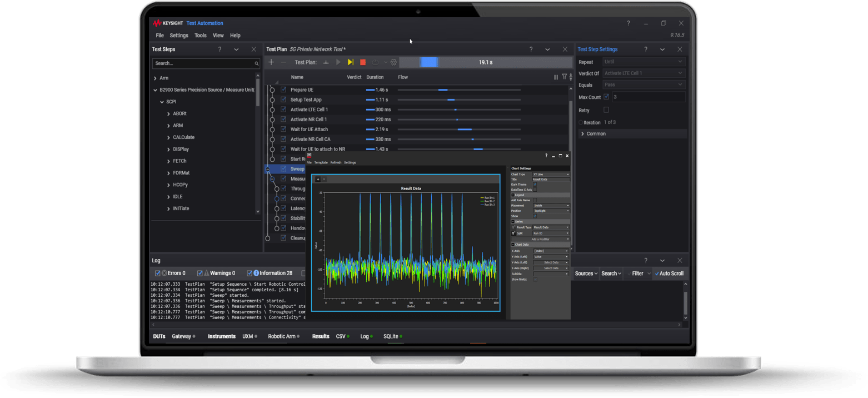The width and height of the screenshot is (868, 398).
Task: Click the filter funnel icon in Test Plan
Action: (x=564, y=77)
